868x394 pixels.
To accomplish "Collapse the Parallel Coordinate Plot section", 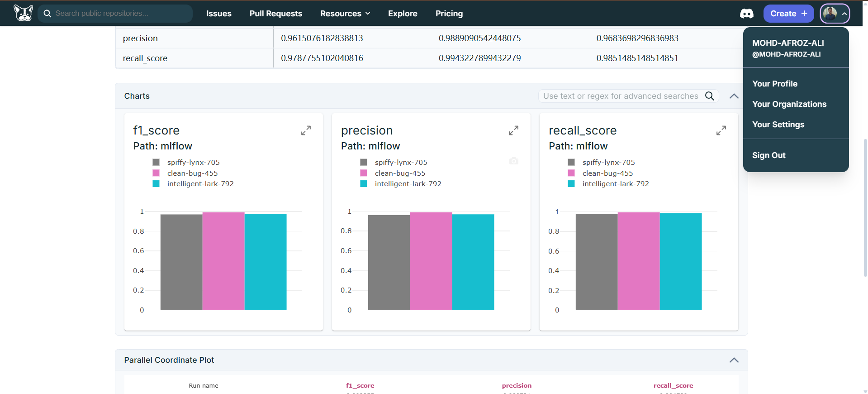I will click(734, 360).
